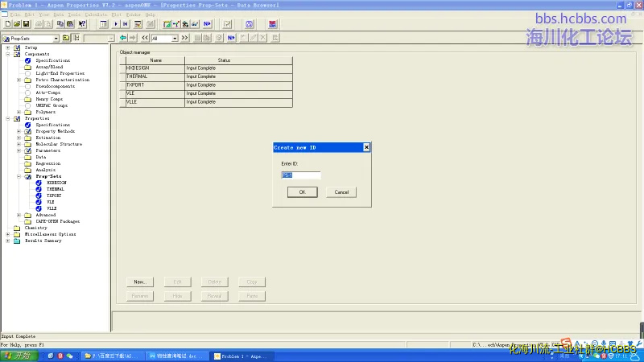Open the Calculate menu
Screen dimensions: 644x362
[96, 14]
